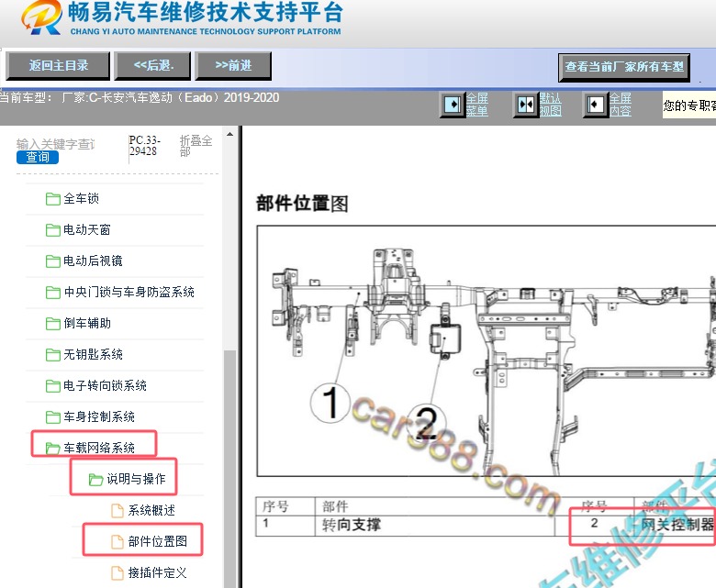The width and height of the screenshot is (716, 588).
Task: Expand the 无钥匙系统 folder
Action: click(x=93, y=354)
